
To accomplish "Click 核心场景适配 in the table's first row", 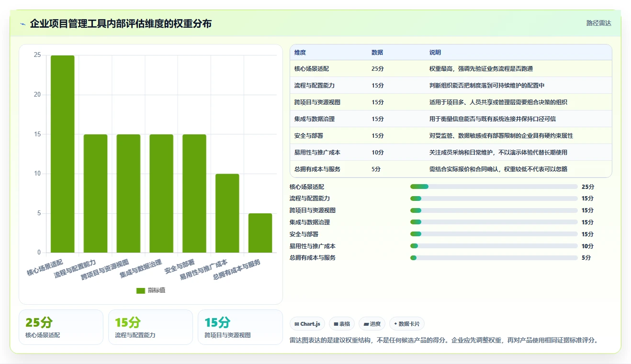I will pyautogui.click(x=312, y=69).
